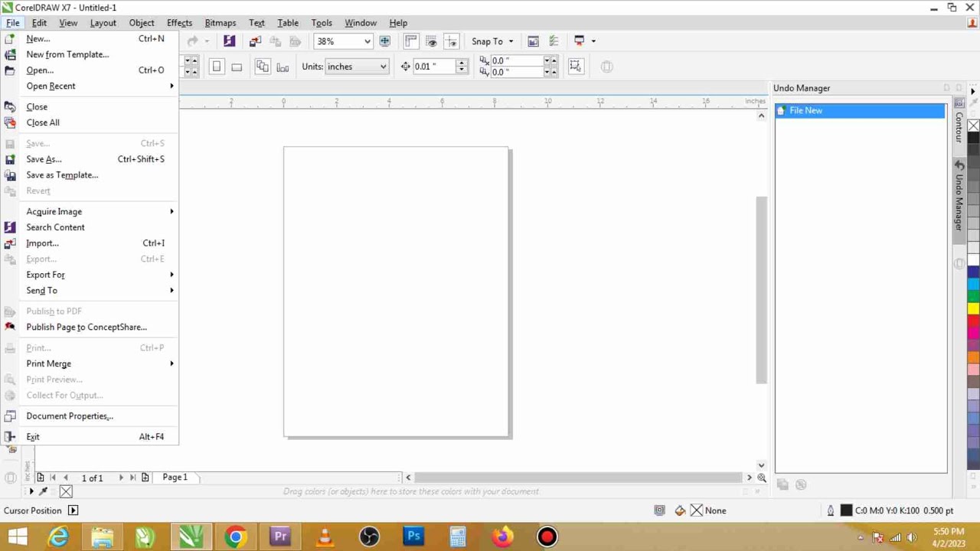Select the No Color swatch in palette
Image resolution: width=980 pixels, height=551 pixels.
tap(973, 126)
